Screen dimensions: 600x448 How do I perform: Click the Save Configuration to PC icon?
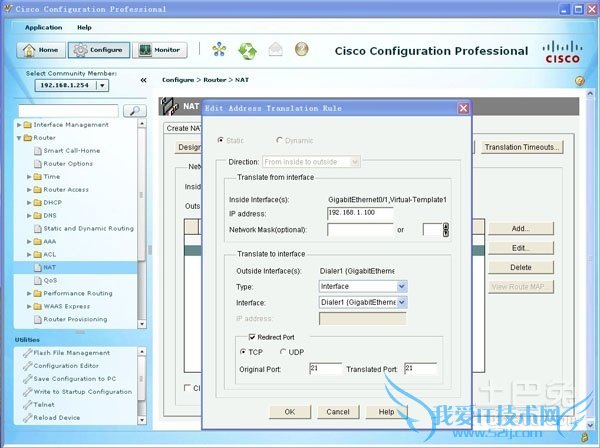[x=27, y=379]
